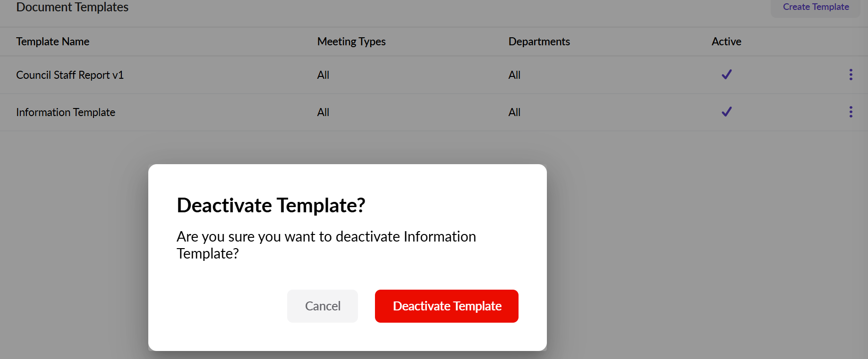Cancel the deactivation dialog
The image size is (868, 359).
click(323, 306)
